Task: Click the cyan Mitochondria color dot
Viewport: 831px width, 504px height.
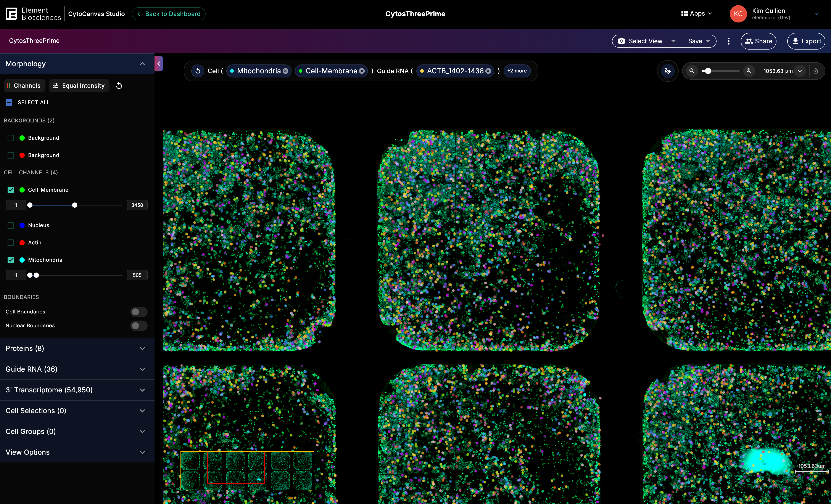Action: click(x=22, y=260)
